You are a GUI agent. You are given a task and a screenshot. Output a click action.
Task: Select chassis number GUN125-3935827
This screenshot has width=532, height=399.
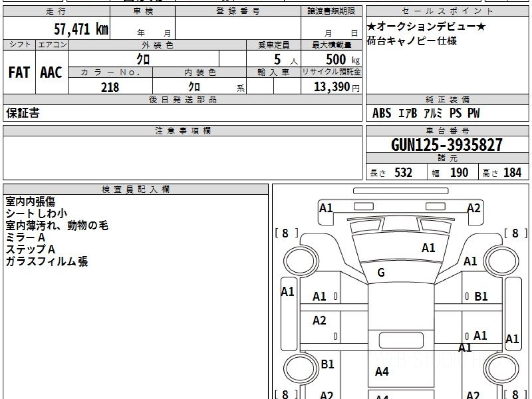(447, 145)
